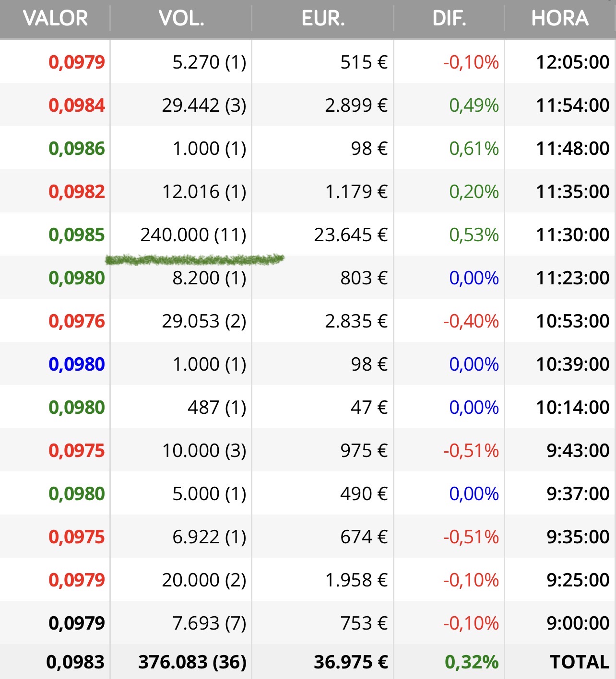The width and height of the screenshot is (616, 679).
Task: Click the 0,49% difference cell
Action: [474, 105]
